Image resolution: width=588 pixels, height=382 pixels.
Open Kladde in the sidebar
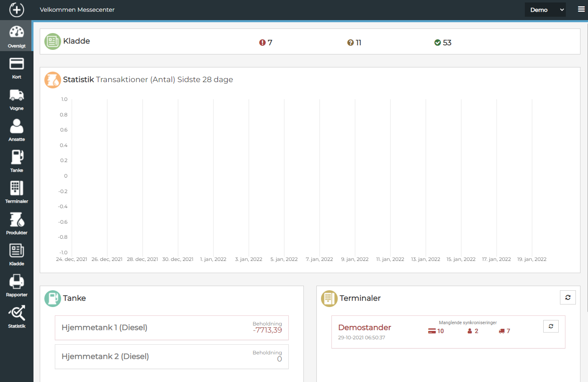[x=17, y=255]
